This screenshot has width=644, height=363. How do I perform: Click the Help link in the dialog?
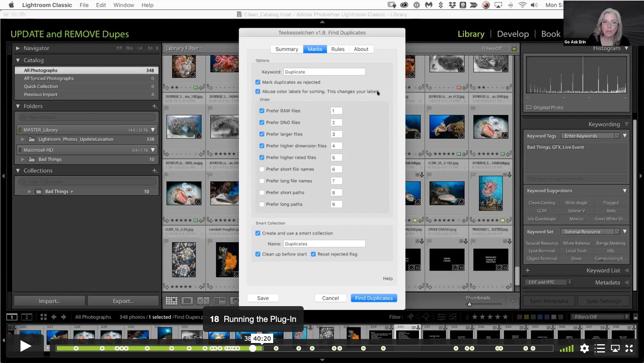(388, 279)
